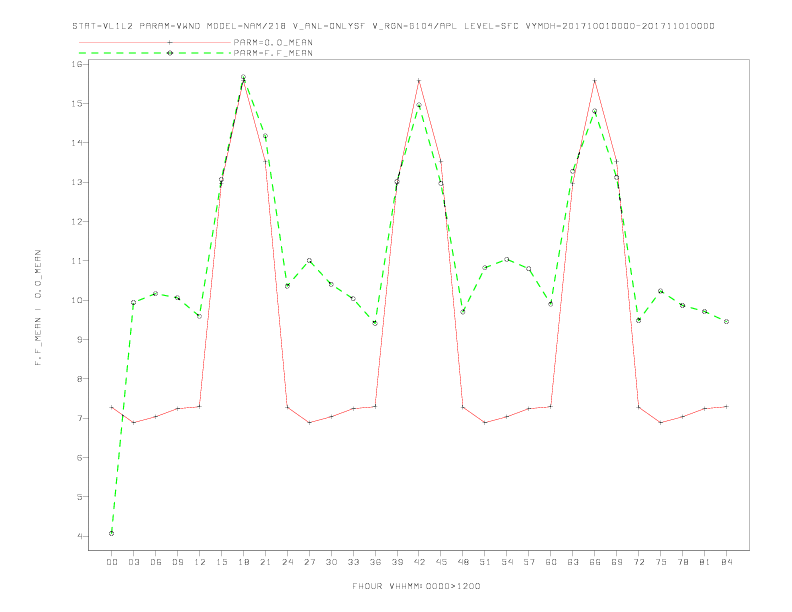792x612 pixels.
Task: Click the y-axis tick label 4
Action: pos(80,536)
